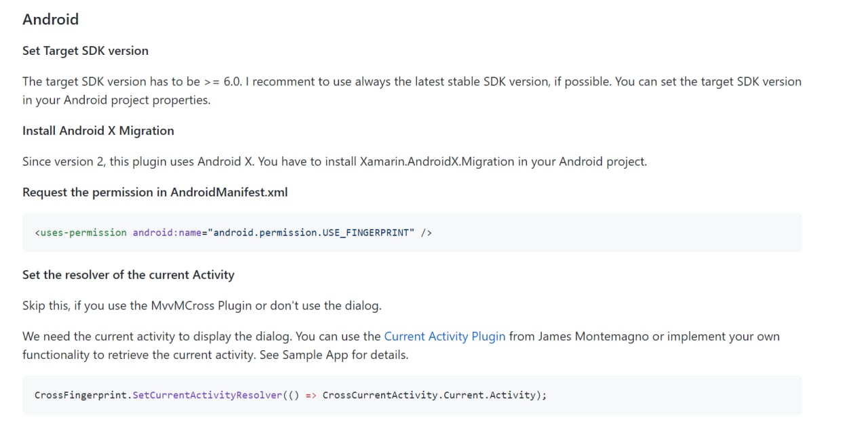Click the 'Set Target SDK version' subheading
The height and width of the screenshot is (422, 868).
85,51
